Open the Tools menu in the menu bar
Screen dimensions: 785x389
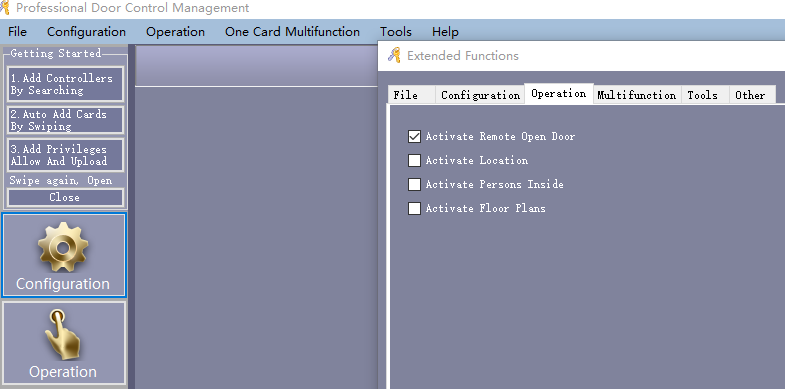coord(396,32)
